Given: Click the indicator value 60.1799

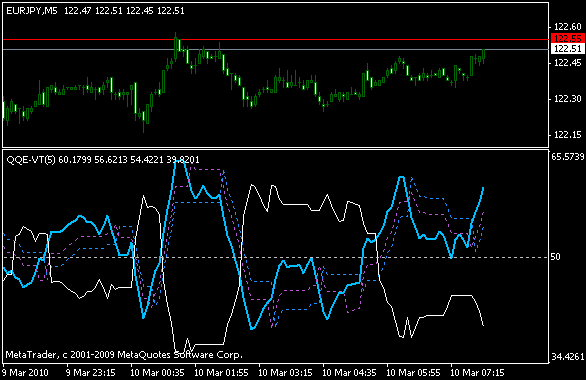Looking at the screenshot, I should point(75,160).
